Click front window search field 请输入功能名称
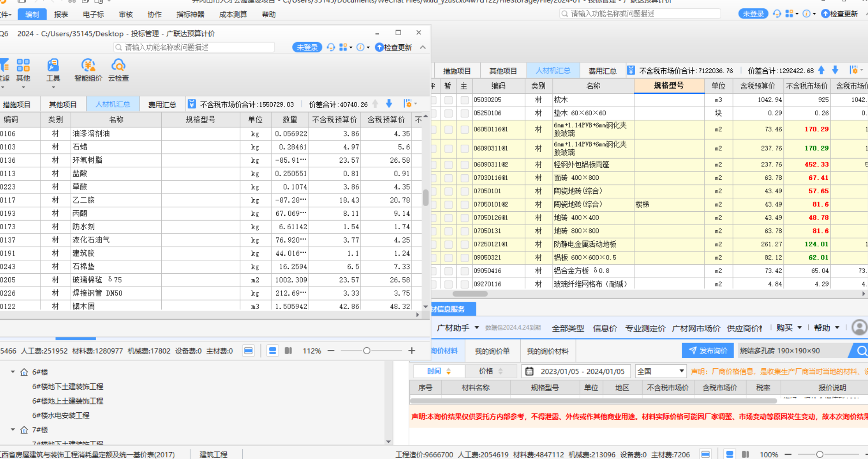The width and height of the screenshot is (868, 459). pos(194,47)
